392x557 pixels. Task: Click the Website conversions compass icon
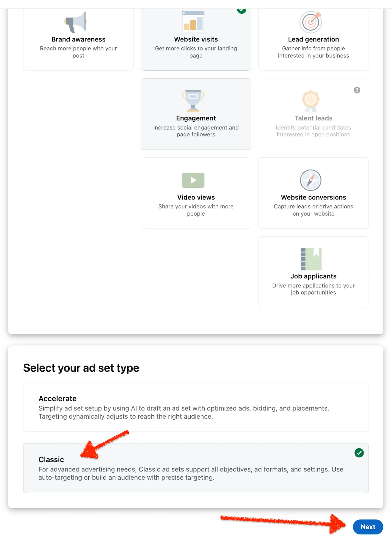310,180
